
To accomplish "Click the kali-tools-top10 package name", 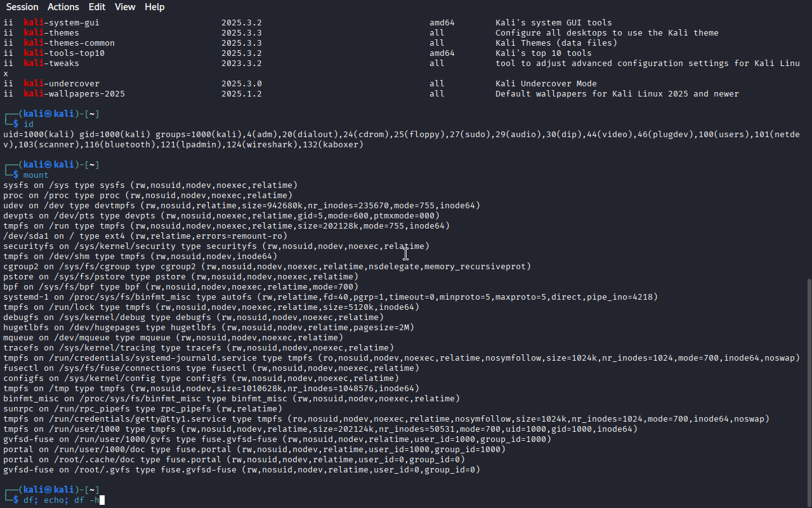I will point(64,53).
